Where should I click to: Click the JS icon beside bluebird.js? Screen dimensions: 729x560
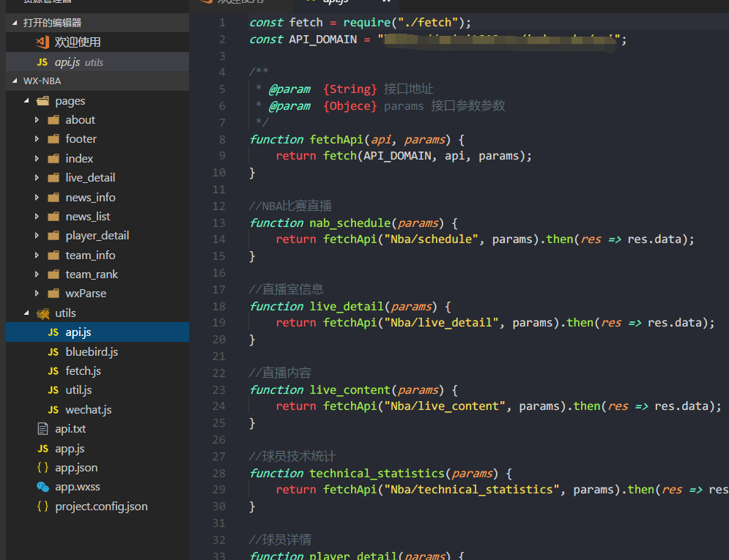[x=53, y=352]
